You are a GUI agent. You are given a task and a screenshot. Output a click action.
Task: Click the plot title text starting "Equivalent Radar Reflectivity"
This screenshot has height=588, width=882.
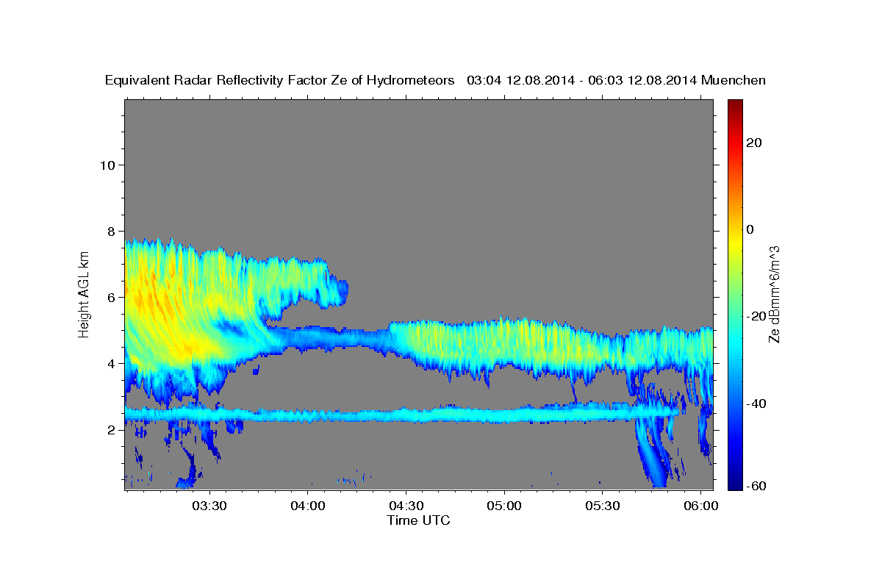point(435,80)
